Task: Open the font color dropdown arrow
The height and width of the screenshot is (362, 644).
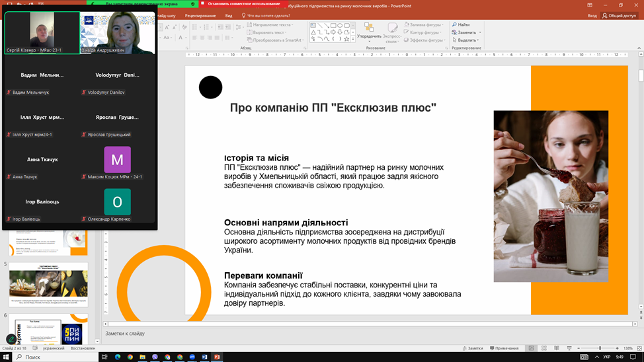Action: coord(186,38)
